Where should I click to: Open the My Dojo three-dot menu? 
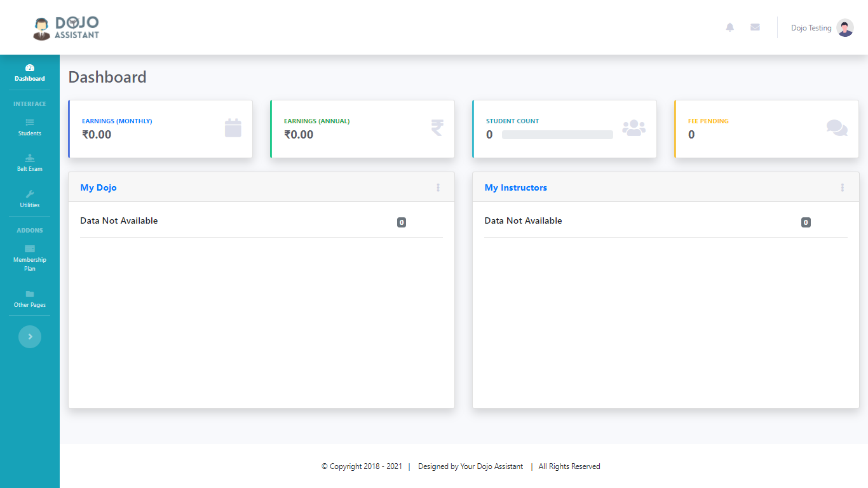coord(438,187)
